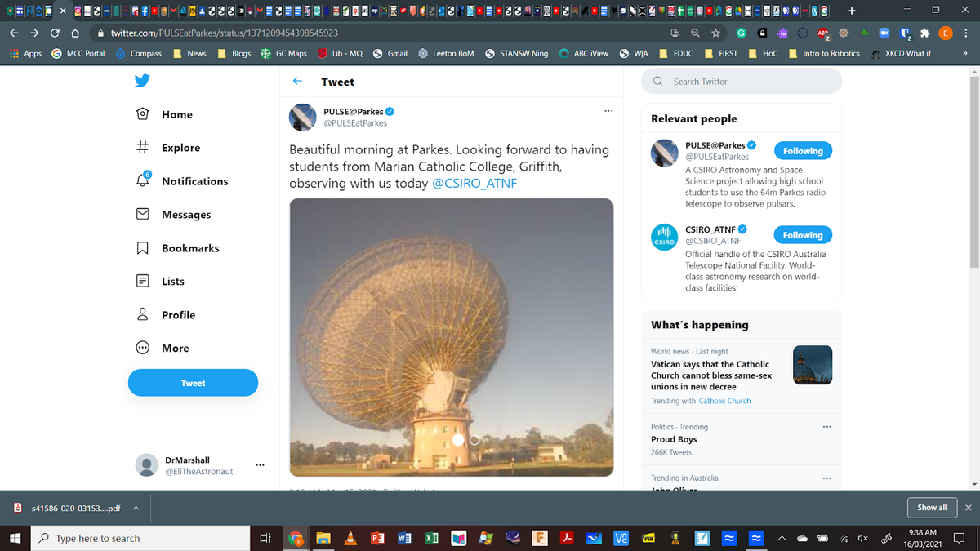Open the Catholic Church trending link
Image resolution: width=980 pixels, height=551 pixels.
point(724,401)
